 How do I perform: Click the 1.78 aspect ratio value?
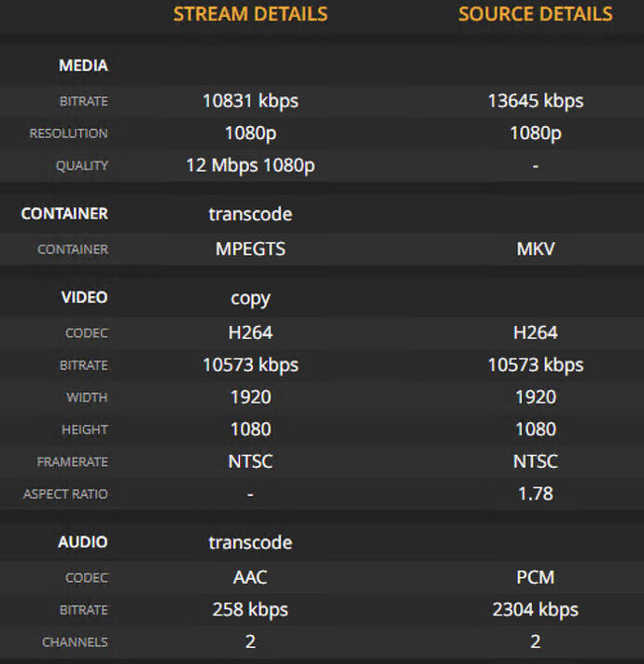[x=535, y=493]
